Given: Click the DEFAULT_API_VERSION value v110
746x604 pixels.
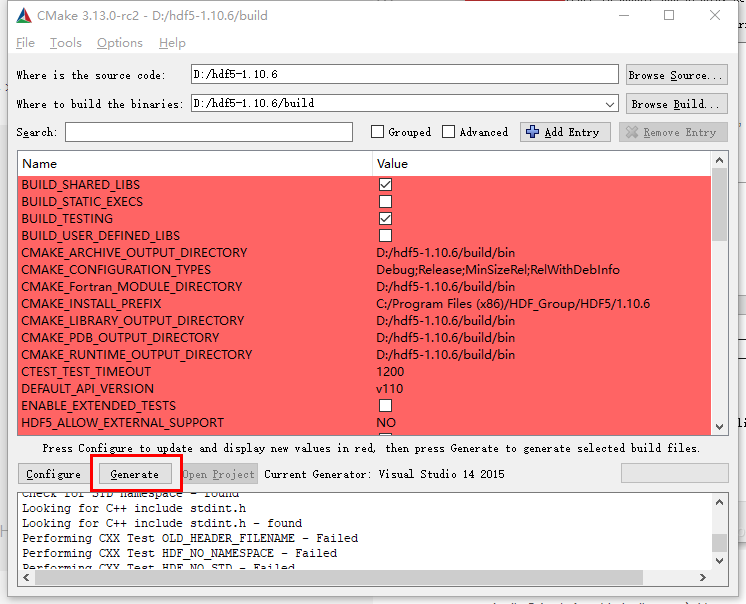Looking at the screenshot, I should pos(390,389).
